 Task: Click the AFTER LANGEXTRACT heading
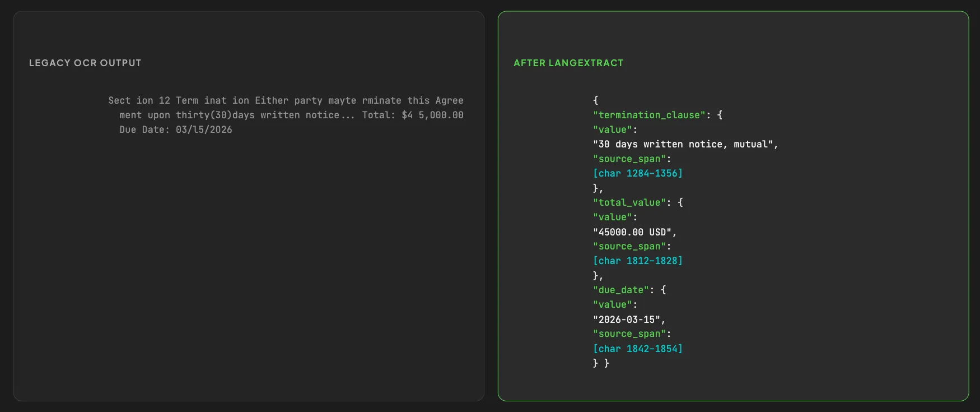tap(568, 63)
